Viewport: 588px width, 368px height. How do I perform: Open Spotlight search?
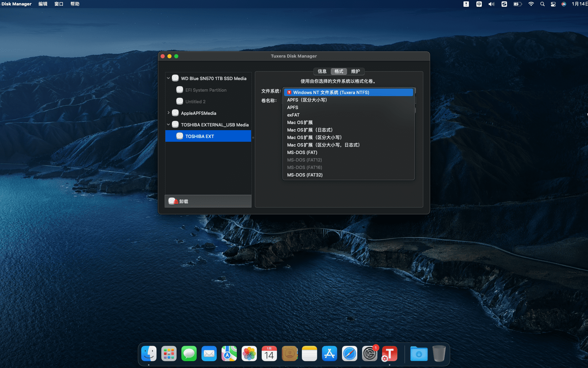click(542, 4)
